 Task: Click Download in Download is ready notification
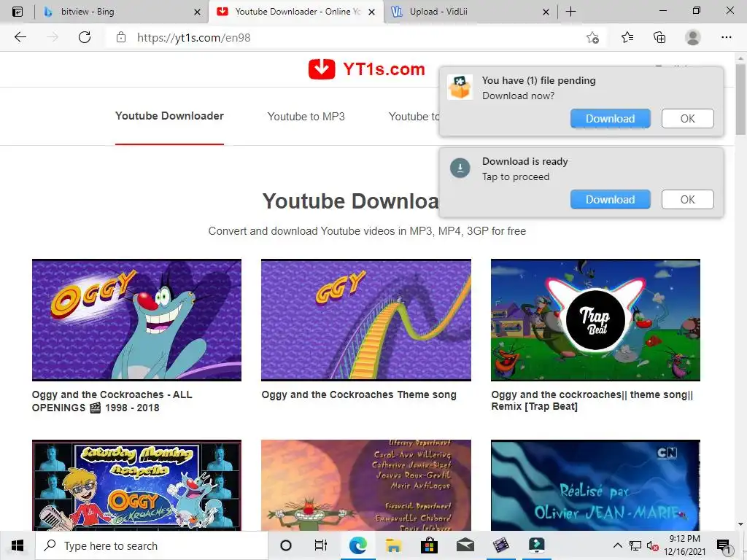pyautogui.click(x=611, y=200)
